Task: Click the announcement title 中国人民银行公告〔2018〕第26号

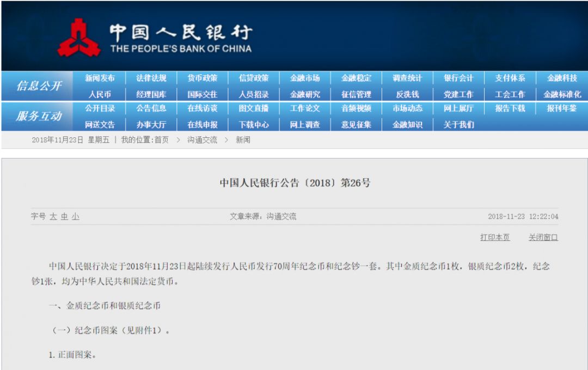Action: click(x=295, y=183)
